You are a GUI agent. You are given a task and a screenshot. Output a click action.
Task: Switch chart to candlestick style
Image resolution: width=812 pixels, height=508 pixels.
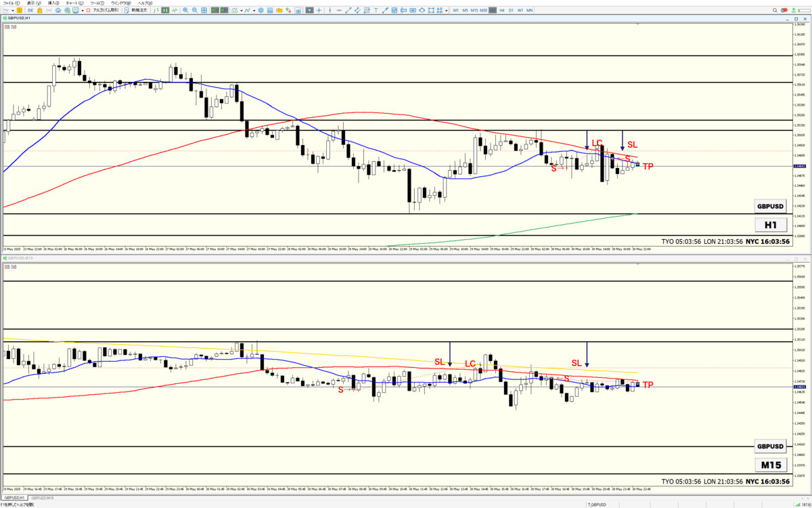[x=165, y=10]
